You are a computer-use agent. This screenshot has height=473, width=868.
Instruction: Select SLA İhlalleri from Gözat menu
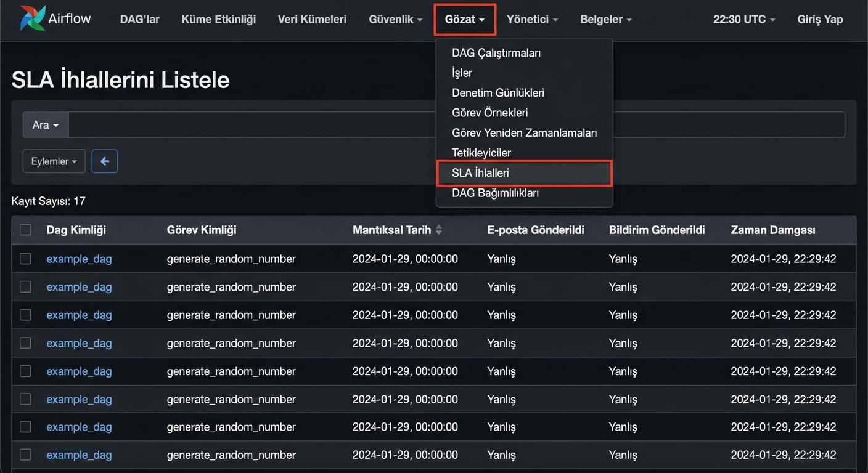(480, 173)
